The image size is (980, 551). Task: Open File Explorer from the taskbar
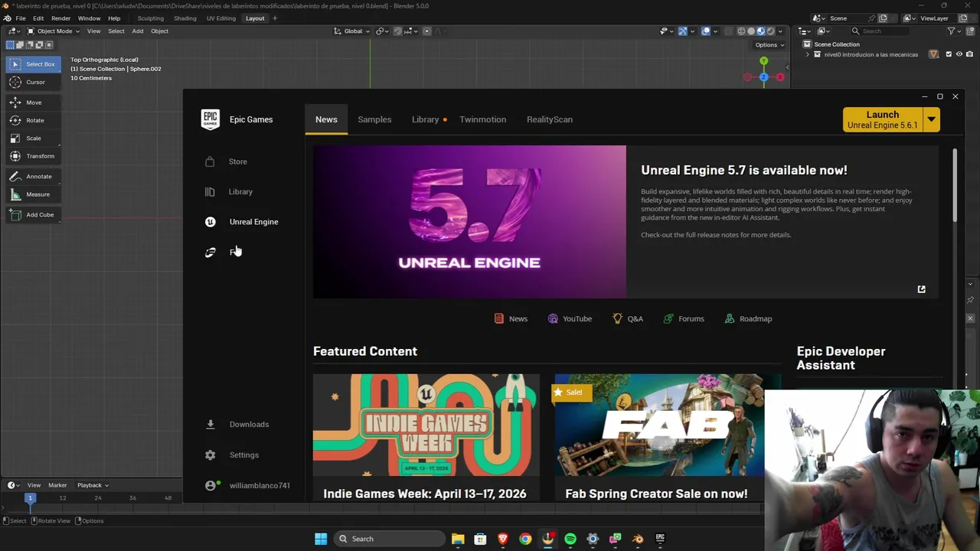pyautogui.click(x=458, y=539)
